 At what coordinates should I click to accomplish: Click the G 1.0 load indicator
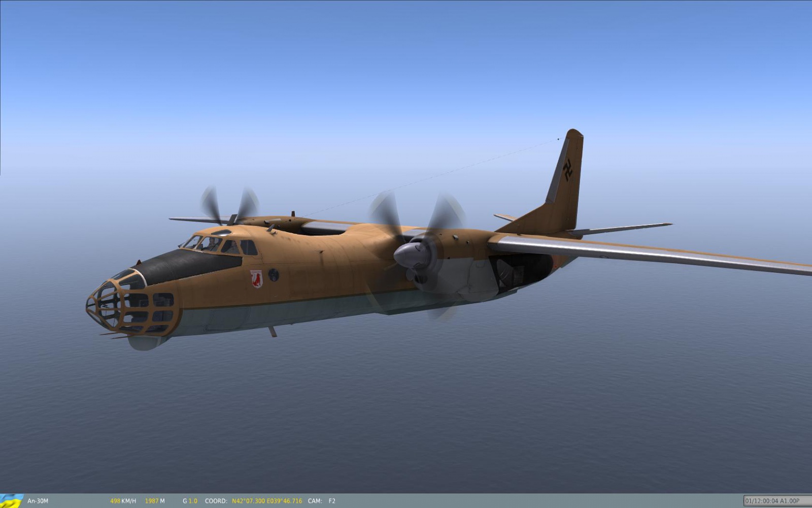tap(190, 501)
